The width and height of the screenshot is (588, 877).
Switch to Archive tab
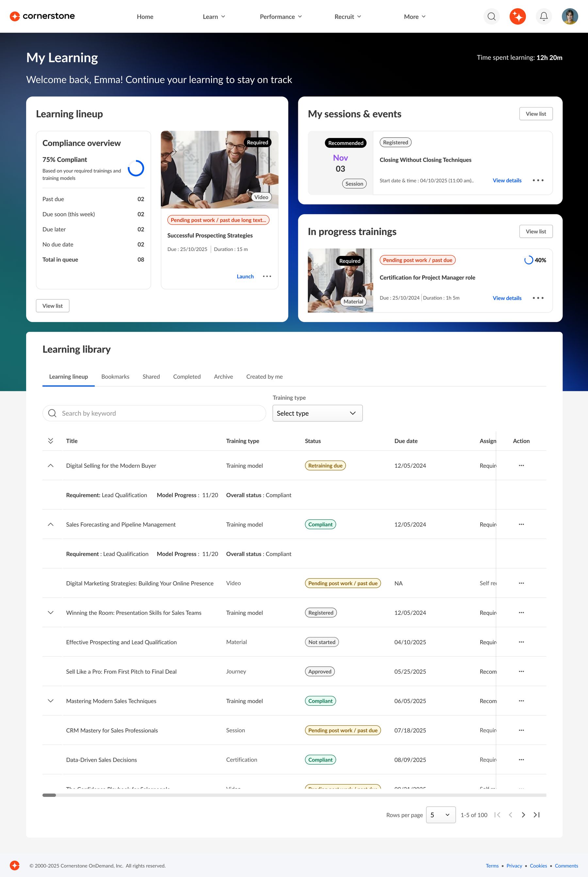[x=223, y=376]
